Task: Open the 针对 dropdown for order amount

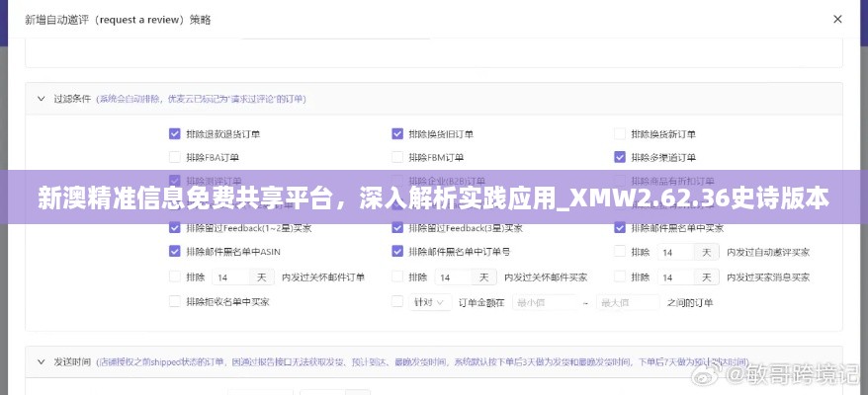Action: [x=428, y=302]
